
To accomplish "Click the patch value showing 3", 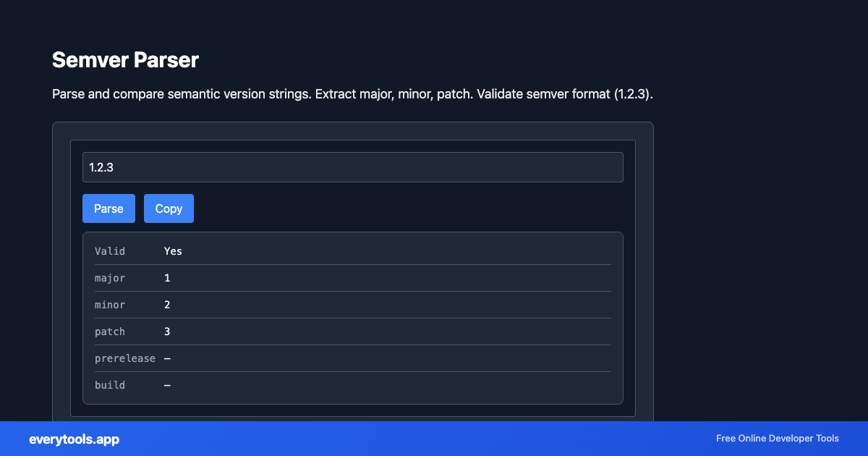I will coord(167,331).
